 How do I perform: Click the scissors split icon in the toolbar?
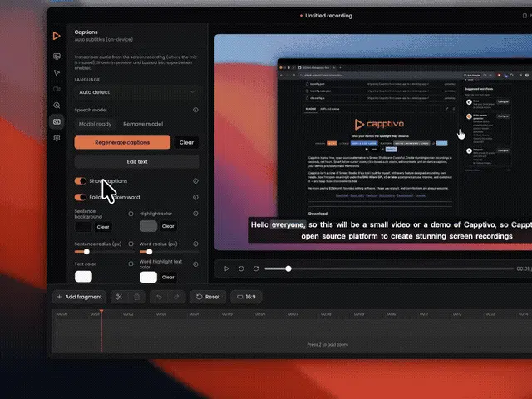tap(119, 297)
